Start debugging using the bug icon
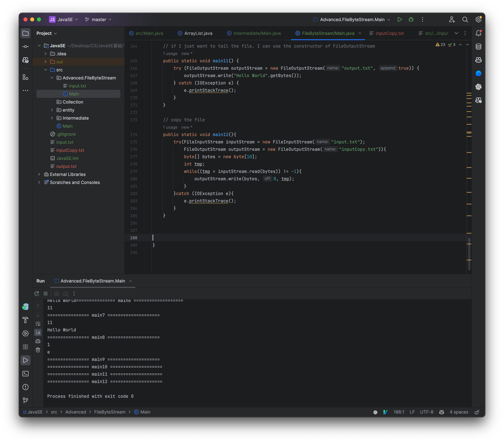Screen dimensions: 504x442 [411, 19]
